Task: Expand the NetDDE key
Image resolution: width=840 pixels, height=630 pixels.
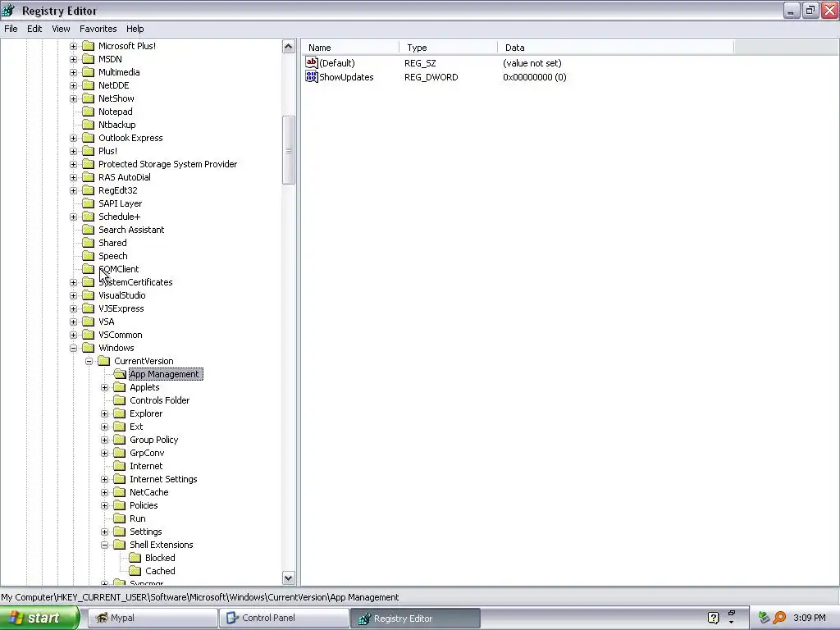Action: 73,85
